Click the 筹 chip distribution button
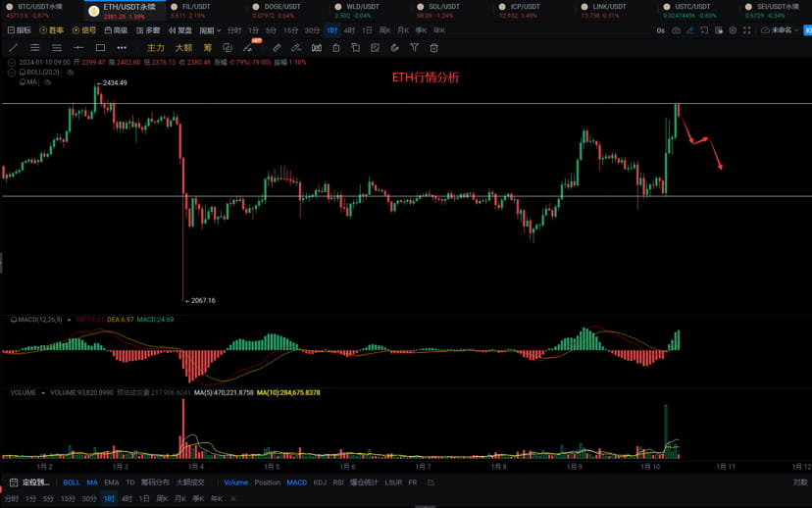812x508 pixels. tap(208, 48)
